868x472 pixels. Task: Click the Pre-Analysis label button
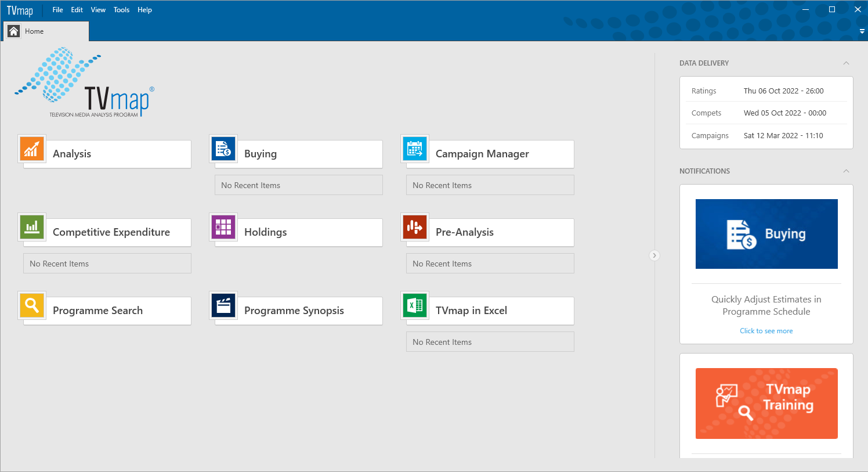(x=490, y=232)
